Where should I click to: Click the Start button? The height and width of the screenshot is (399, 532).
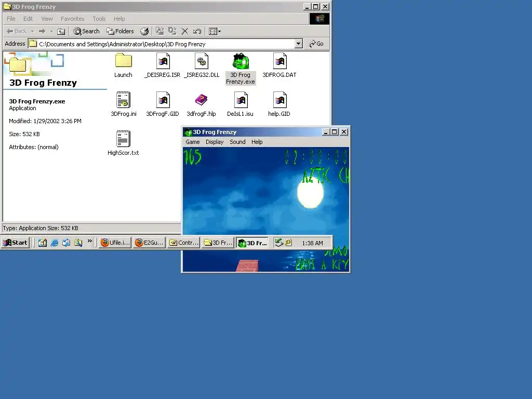pyautogui.click(x=15, y=243)
